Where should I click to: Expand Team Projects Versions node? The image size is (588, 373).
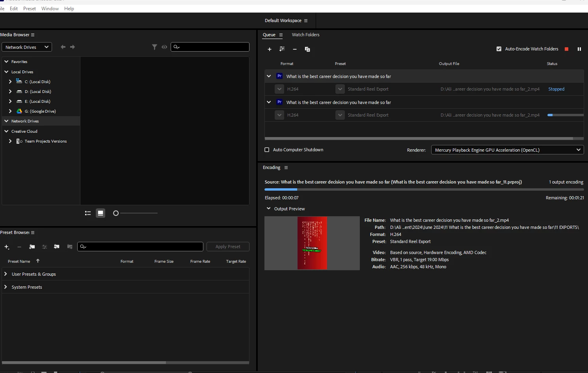pyautogui.click(x=10, y=141)
